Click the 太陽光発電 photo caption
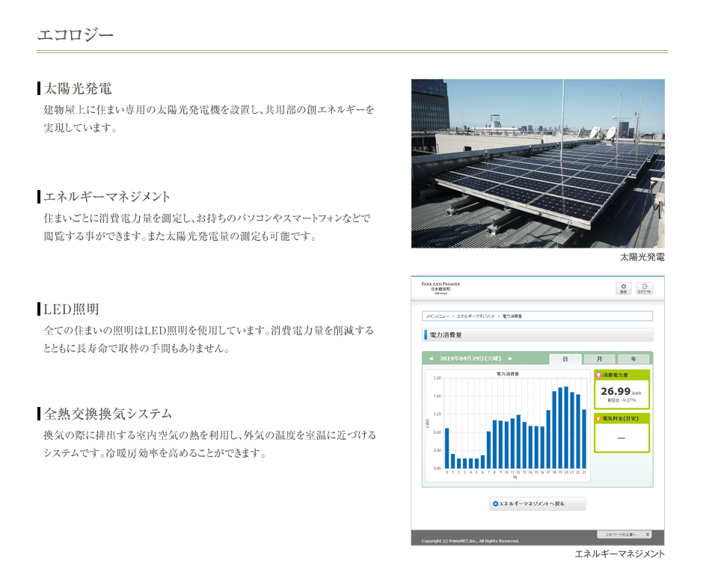 point(642,257)
